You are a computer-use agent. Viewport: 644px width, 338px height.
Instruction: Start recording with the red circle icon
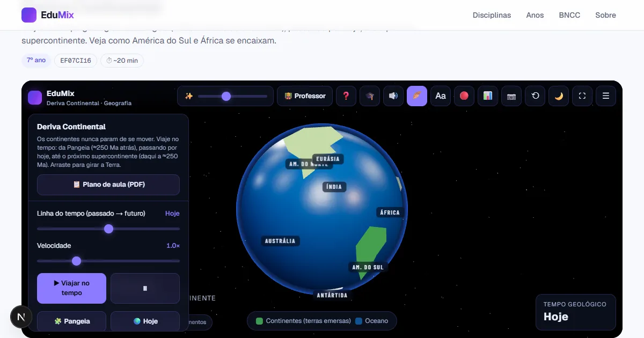point(464,96)
